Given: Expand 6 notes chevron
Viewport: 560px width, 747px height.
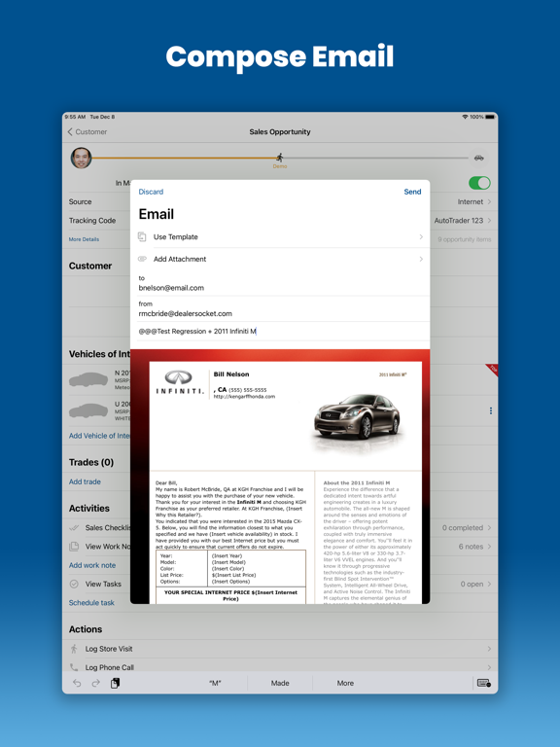Looking at the screenshot, I should coord(490,547).
